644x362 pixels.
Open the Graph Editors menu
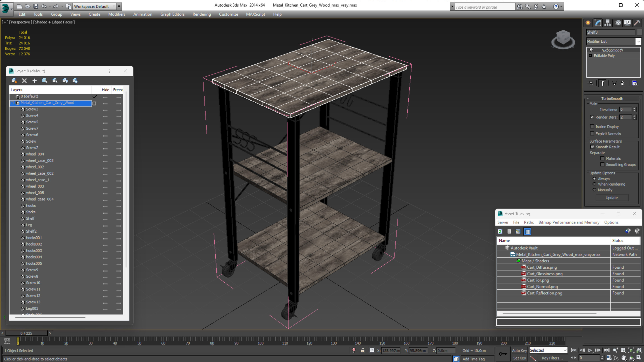(x=172, y=14)
